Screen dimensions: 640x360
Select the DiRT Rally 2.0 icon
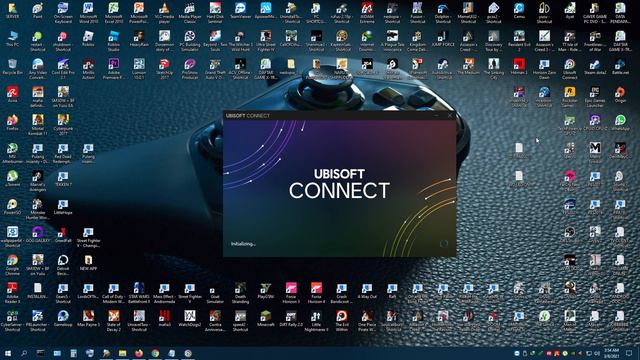[x=291, y=318]
